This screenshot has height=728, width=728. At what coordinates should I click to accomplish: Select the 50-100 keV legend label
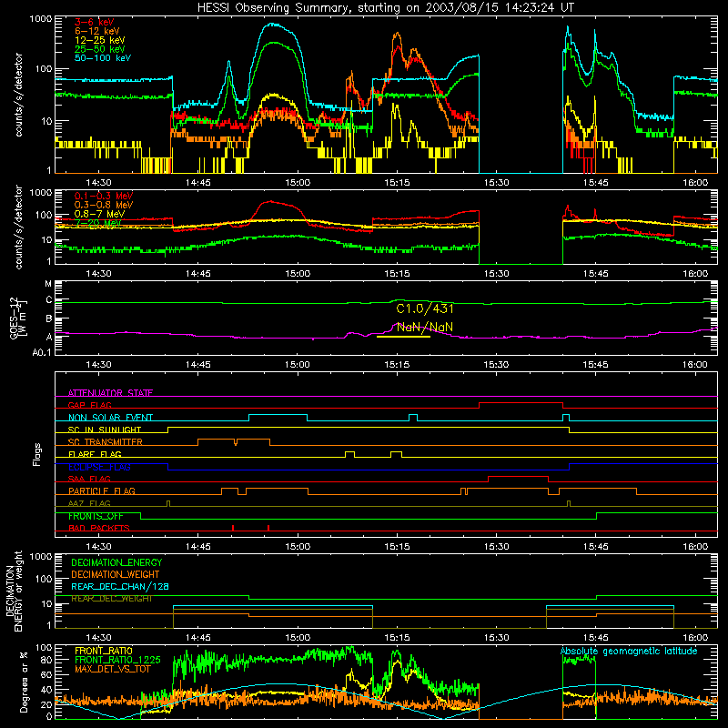(103, 57)
